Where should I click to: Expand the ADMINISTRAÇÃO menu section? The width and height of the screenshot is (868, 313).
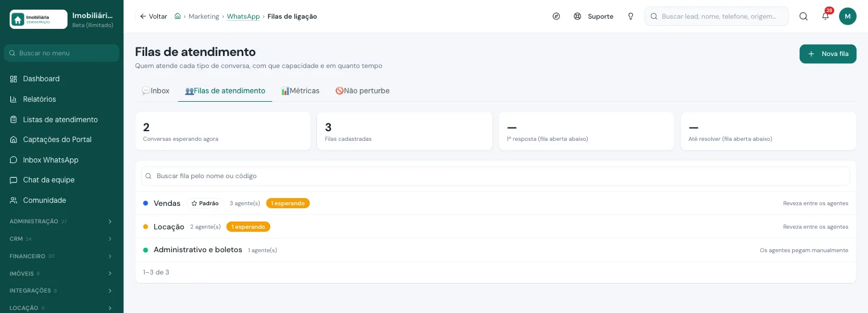pyautogui.click(x=61, y=222)
